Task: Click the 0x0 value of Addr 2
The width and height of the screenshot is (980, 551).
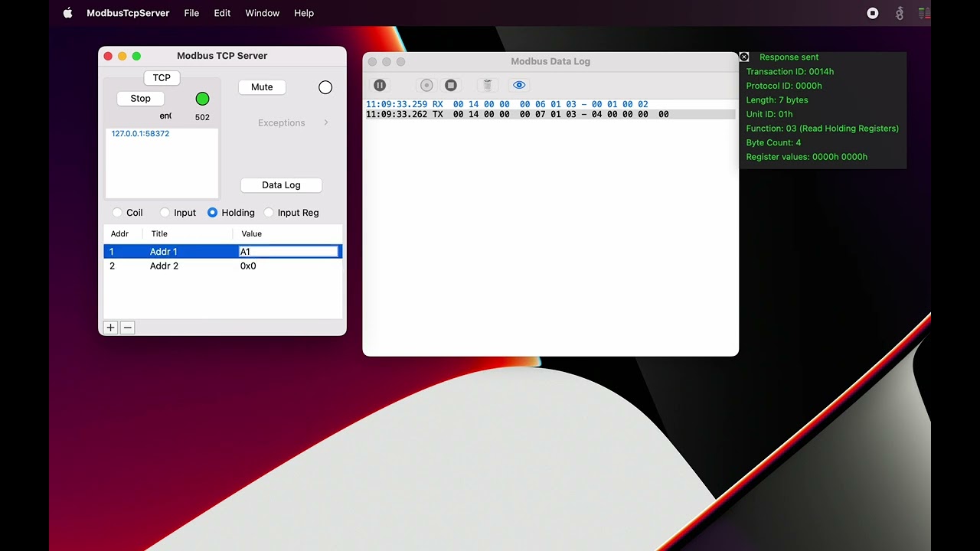Action: point(248,266)
